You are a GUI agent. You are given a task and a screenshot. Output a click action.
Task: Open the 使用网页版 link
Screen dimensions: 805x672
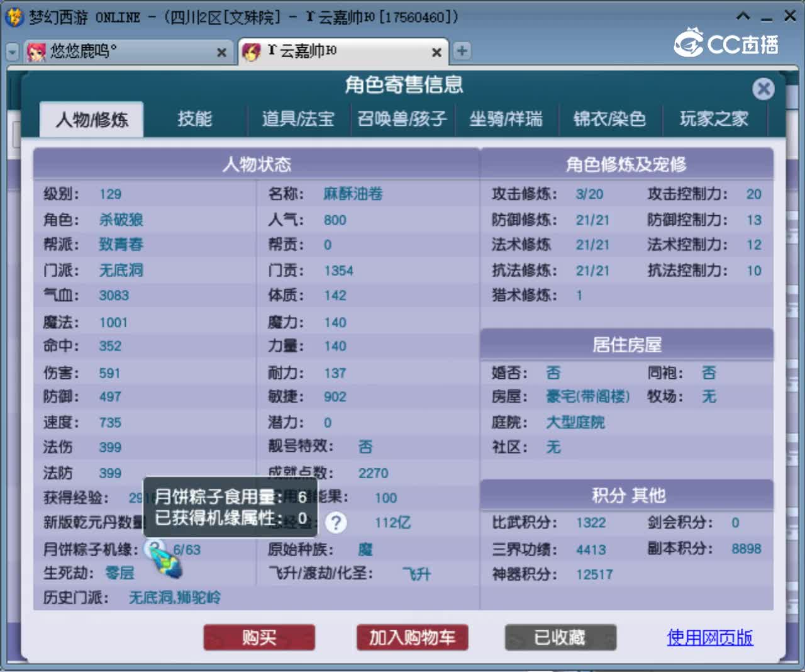709,637
